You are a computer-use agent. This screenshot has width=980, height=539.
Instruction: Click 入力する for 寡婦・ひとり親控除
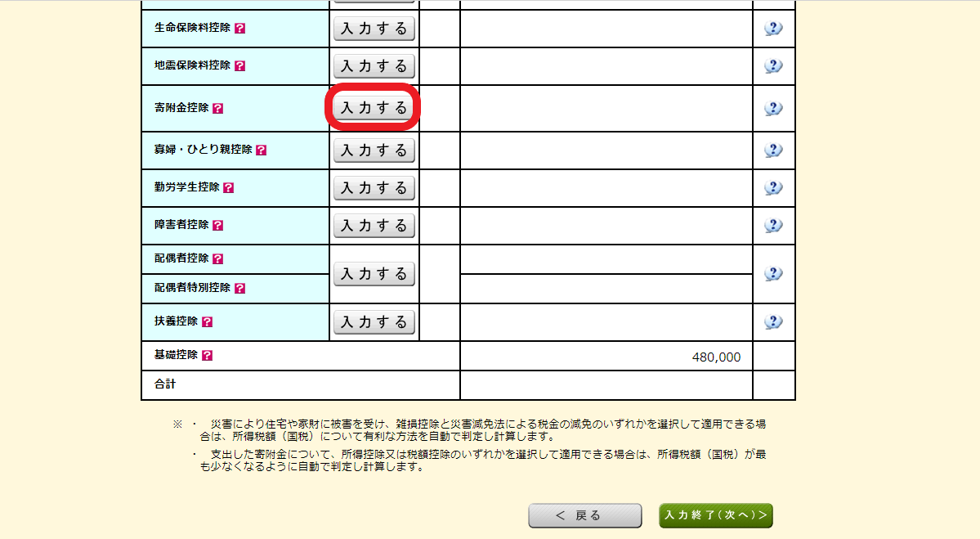pos(374,150)
